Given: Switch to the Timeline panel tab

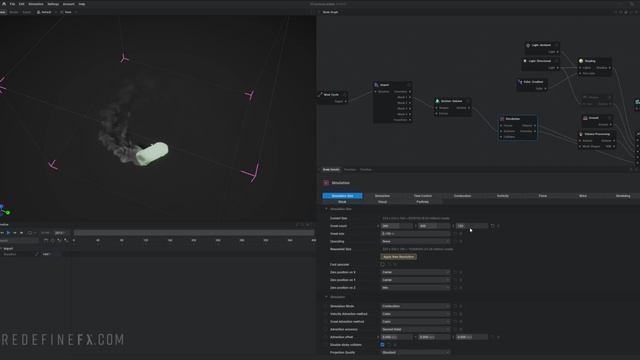Looking at the screenshot, I should pos(366,169).
